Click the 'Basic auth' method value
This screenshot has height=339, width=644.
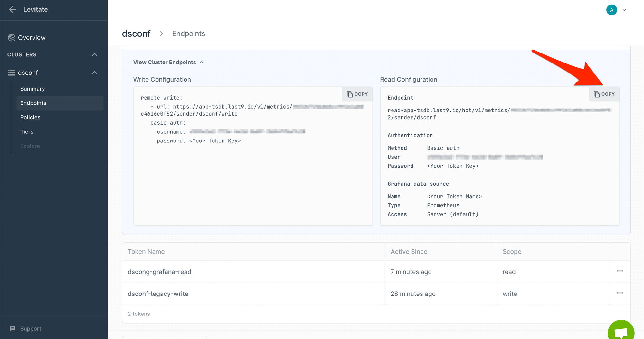click(x=443, y=148)
